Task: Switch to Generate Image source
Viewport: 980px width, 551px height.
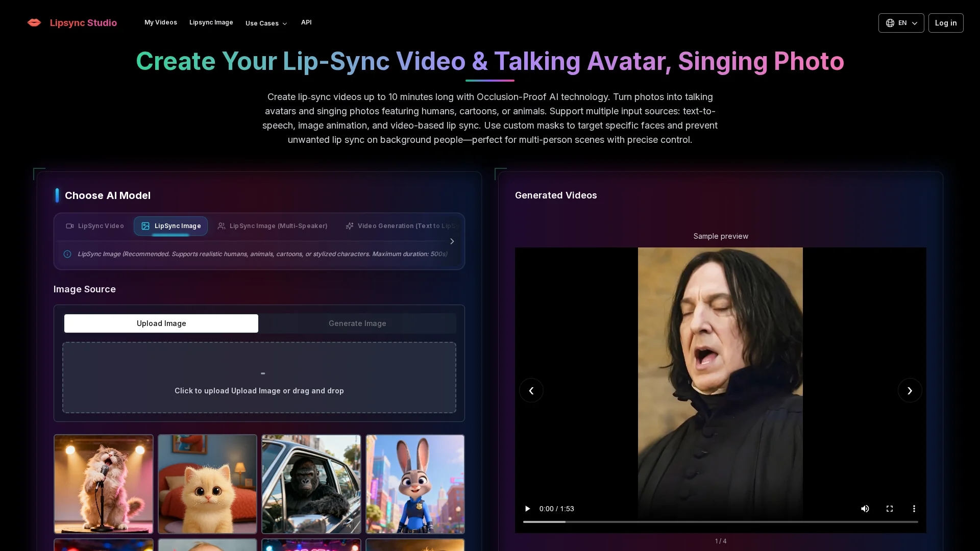Action: [357, 323]
